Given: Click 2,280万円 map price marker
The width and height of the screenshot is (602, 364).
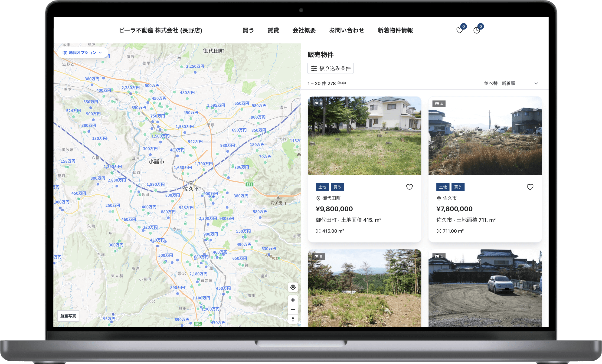Looking at the screenshot, I should coord(131,88).
